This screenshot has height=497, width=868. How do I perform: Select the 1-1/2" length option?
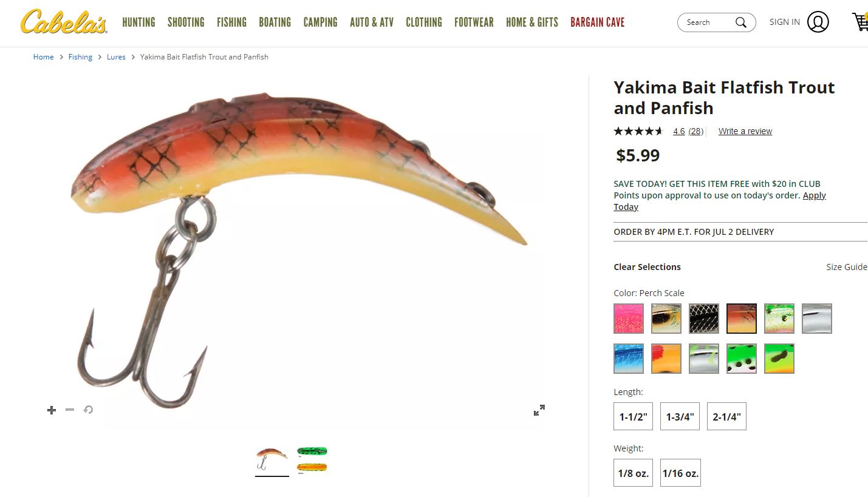(633, 416)
